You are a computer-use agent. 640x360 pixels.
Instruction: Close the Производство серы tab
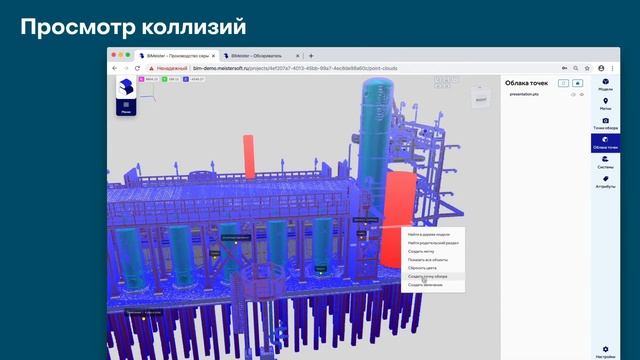coord(213,56)
